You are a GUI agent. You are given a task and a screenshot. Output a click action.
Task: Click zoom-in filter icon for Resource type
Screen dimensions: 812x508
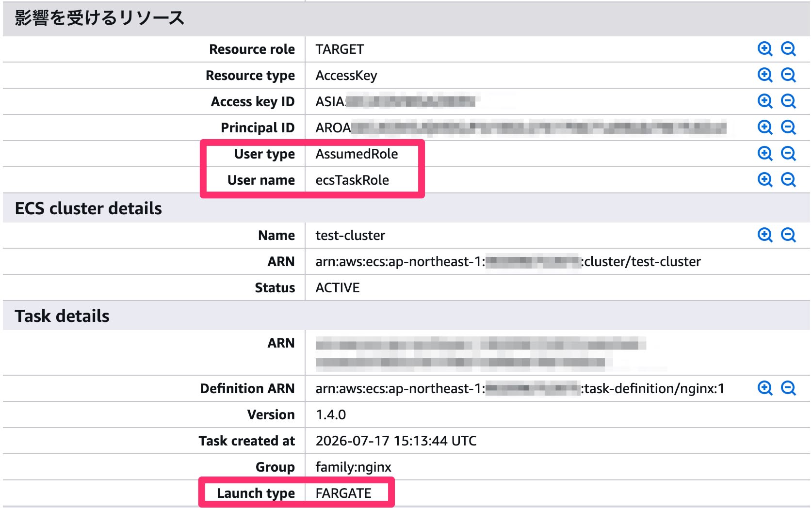pyautogui.click(x=765, y=75)
